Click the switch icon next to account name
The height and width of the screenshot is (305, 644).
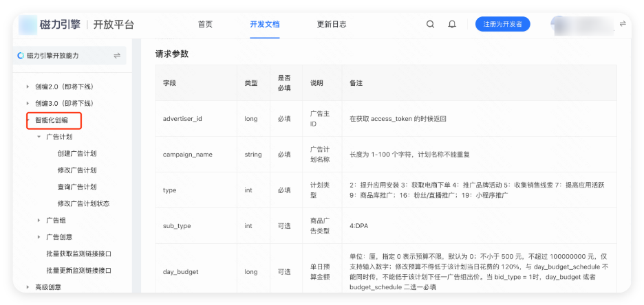[x=623, y=24]
